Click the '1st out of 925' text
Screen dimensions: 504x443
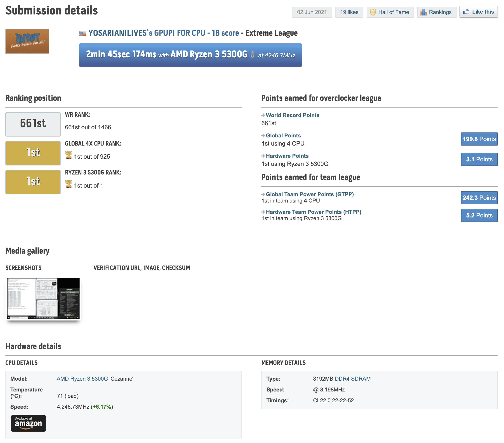[x=92, y=157]
